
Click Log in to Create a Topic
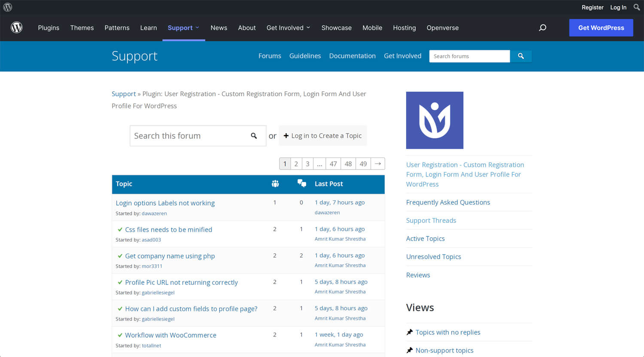coord(323,136)
